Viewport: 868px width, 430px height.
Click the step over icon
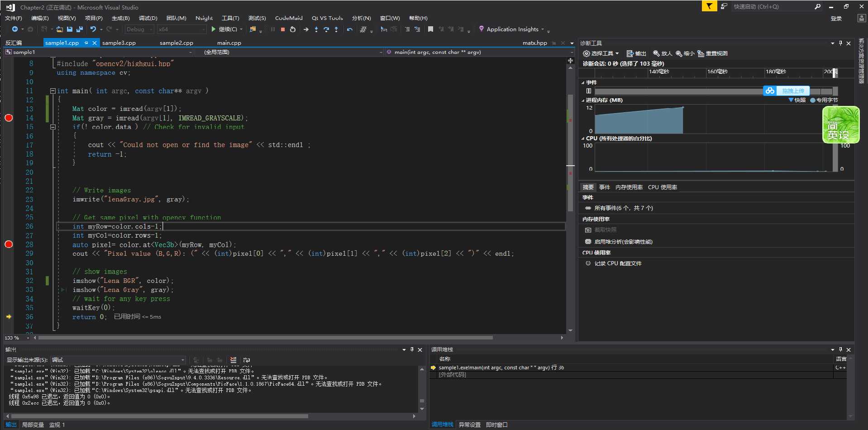pyautogui.click(x=326, y=29)
